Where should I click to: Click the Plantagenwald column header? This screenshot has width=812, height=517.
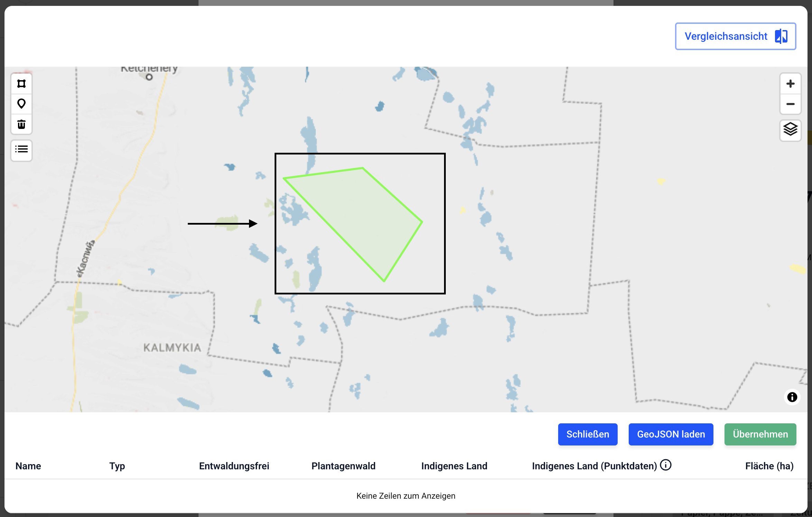(x=343, y=466)
